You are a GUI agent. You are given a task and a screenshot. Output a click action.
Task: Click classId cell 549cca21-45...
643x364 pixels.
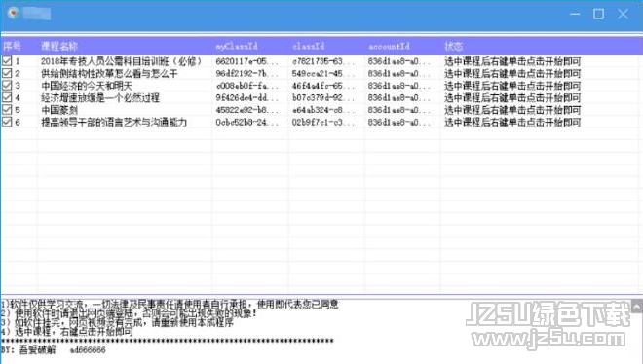click(322, 74)
